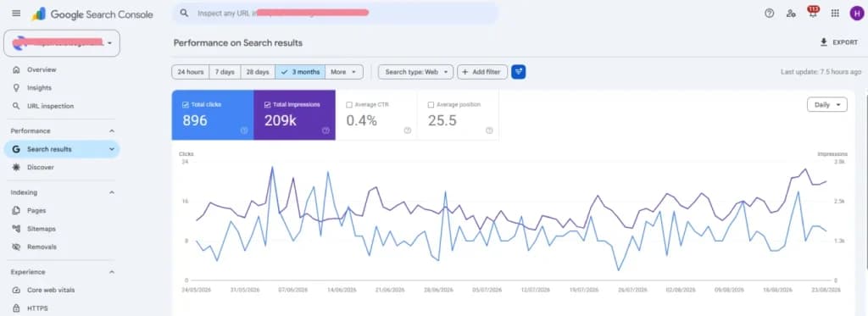The width and height of the screenshot is (868, 316).
Task: Click the Average position value 25.5
Action: point(442,120)
